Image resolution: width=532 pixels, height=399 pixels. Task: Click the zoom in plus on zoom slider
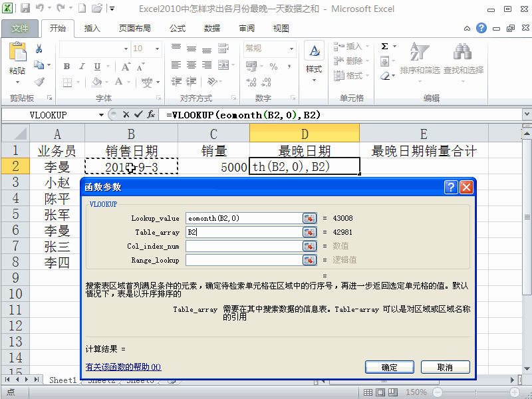[x=515, y=392]
